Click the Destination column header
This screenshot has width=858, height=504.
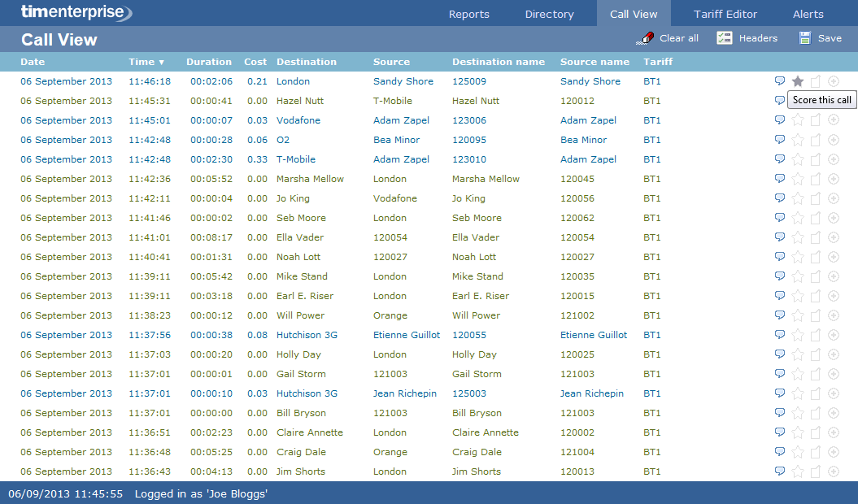click(307, 62)
